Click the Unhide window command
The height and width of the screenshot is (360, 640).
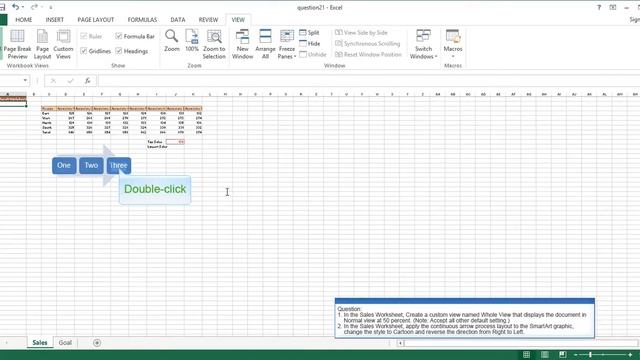pos(313,54)
